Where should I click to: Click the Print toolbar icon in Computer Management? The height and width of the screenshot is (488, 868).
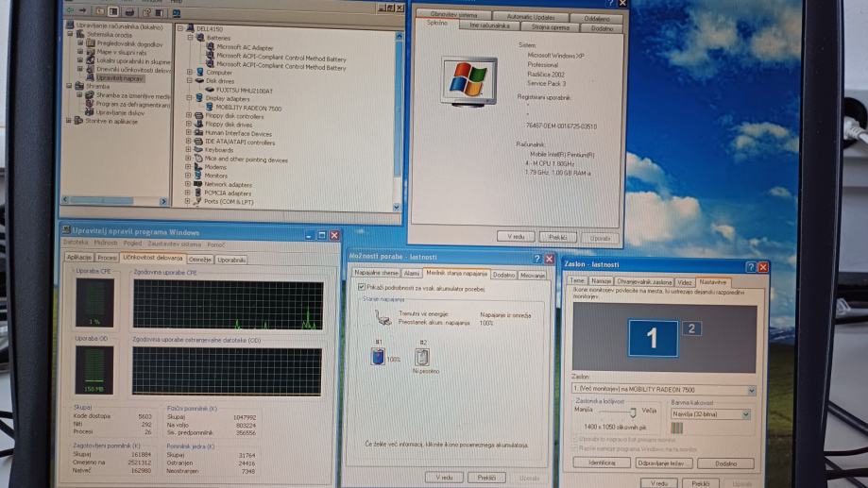(129, 11)
